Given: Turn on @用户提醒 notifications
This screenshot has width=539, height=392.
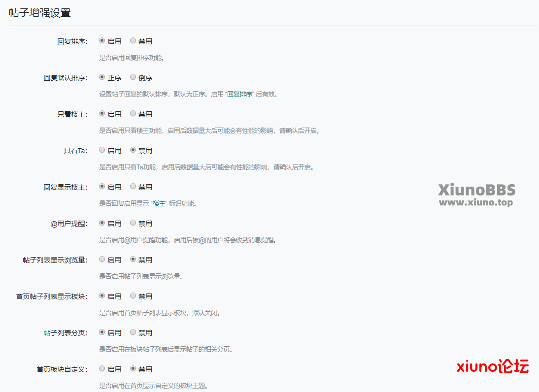Looking at the screenshot, I should click(x=102, y=223).
